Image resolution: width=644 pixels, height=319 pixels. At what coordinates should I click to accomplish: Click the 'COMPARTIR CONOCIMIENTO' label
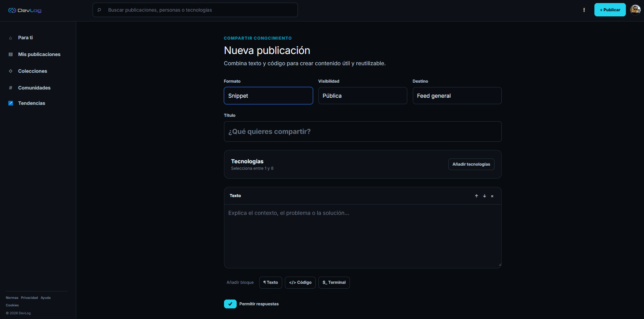[x=258, y=38]
